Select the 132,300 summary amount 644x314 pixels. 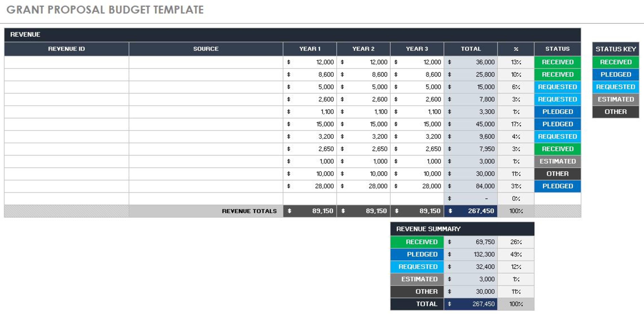tap(471, 254)
